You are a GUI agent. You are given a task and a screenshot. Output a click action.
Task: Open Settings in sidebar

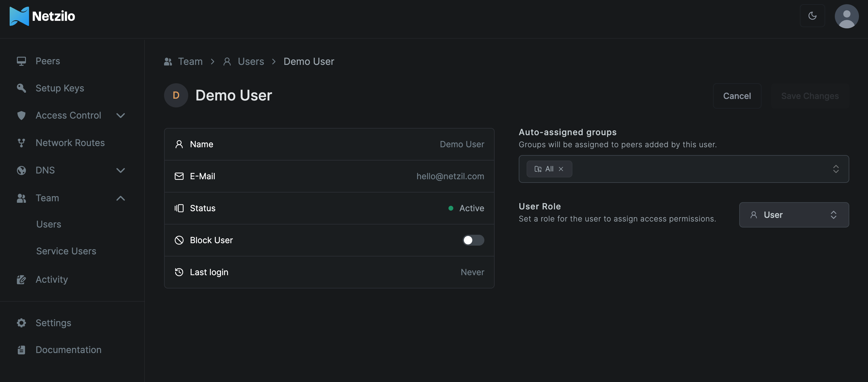click(53, 323)
